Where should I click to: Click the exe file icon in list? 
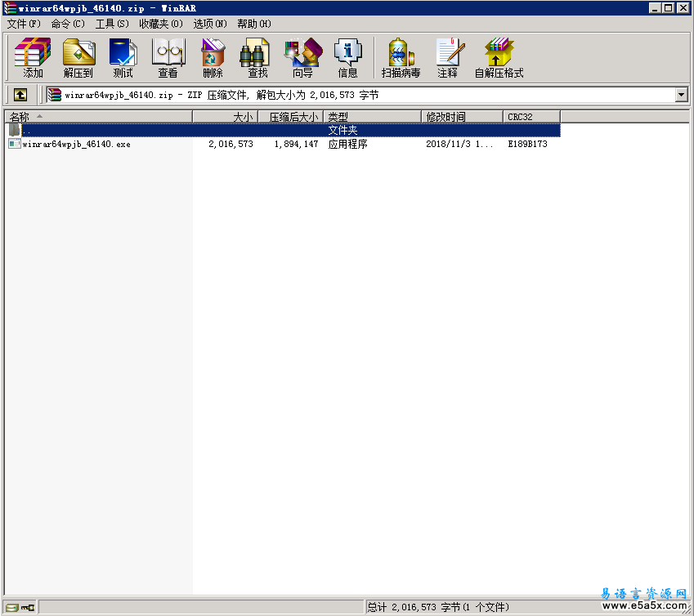click(x=15, y=144)
